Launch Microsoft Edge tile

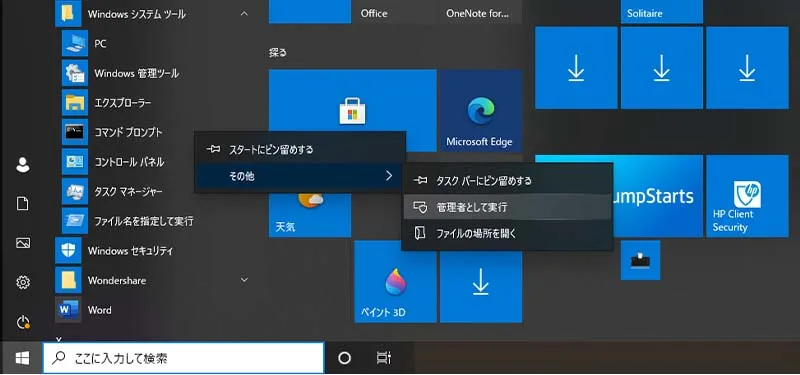481,111
